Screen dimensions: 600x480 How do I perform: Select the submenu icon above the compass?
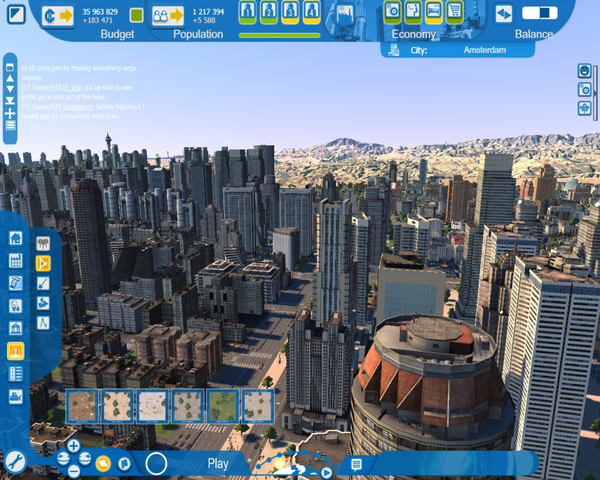pyautogui.click(x=43, y=303)
